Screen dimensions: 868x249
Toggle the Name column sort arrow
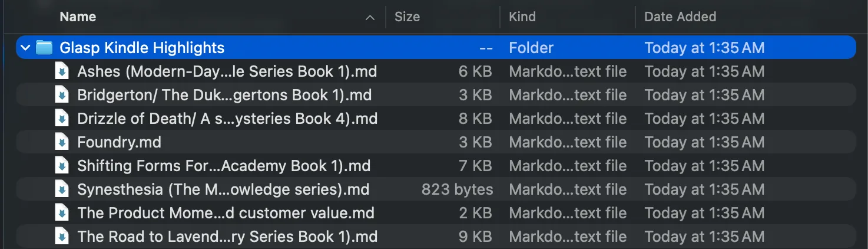point(370,18)
